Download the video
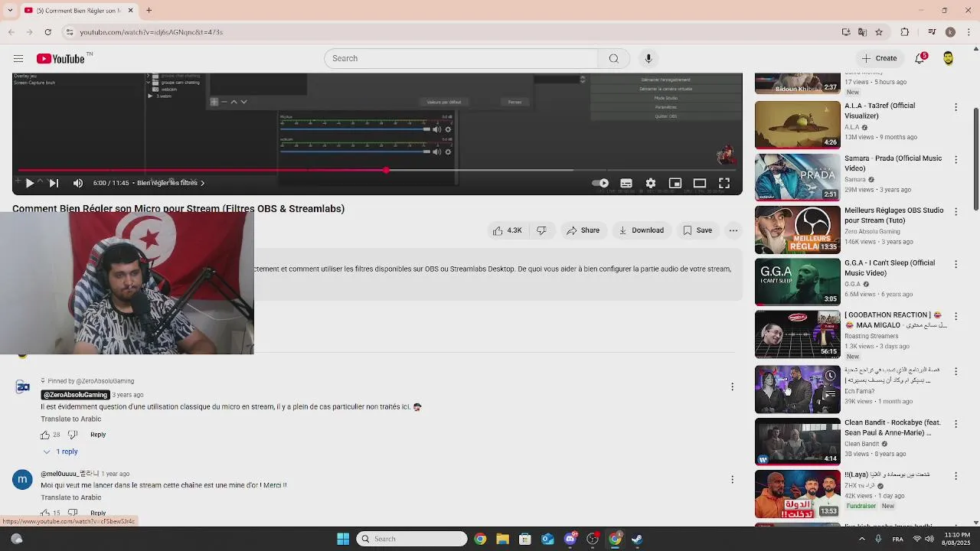Screen dimensions: 980x551 [x=642, y=230]
